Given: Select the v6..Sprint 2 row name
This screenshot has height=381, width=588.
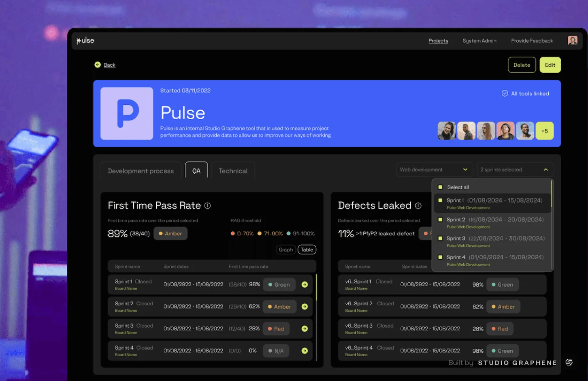Looking at the screenshot, I should point(359,304).
